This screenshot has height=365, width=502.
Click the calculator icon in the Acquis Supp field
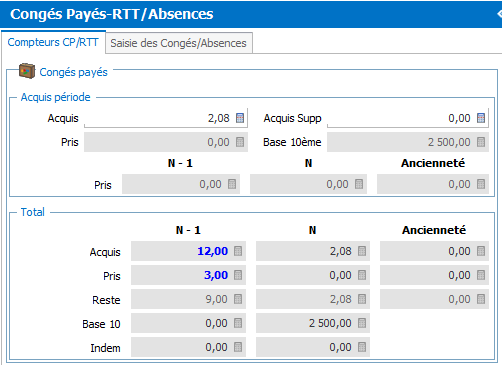481,118
